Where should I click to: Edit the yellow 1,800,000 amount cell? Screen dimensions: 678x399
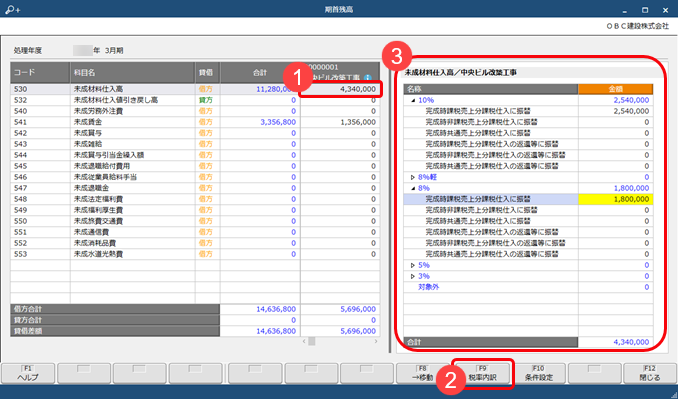tap(615, 199)
